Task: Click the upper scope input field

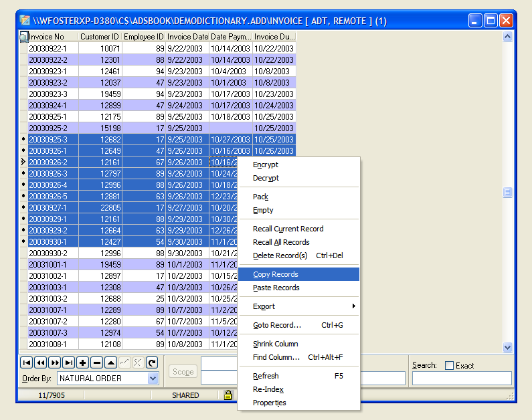Action: pyautogui.click(x=219, y=364)
